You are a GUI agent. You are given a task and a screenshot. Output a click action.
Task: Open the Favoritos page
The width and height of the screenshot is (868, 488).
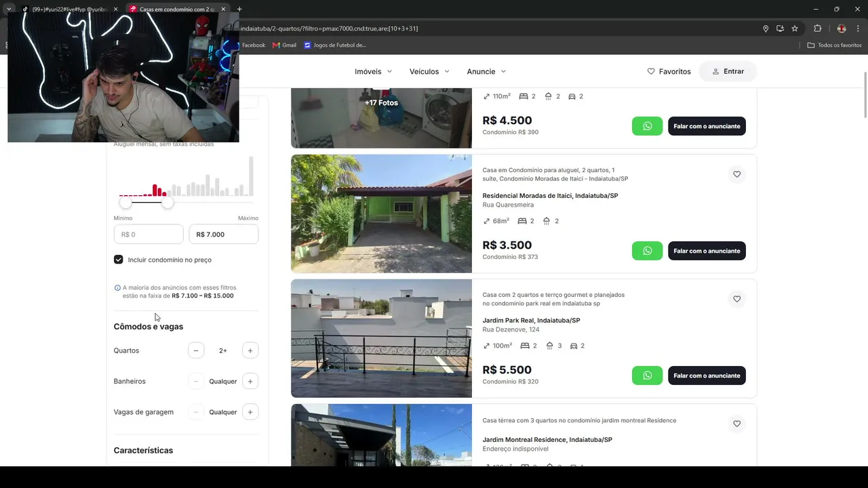[x=669, y=71]
